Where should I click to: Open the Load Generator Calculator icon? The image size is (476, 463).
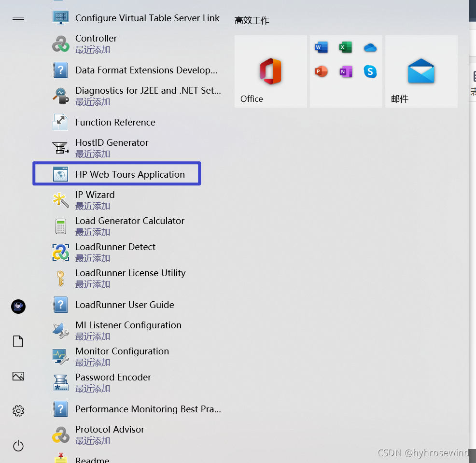tap(60, 226)
